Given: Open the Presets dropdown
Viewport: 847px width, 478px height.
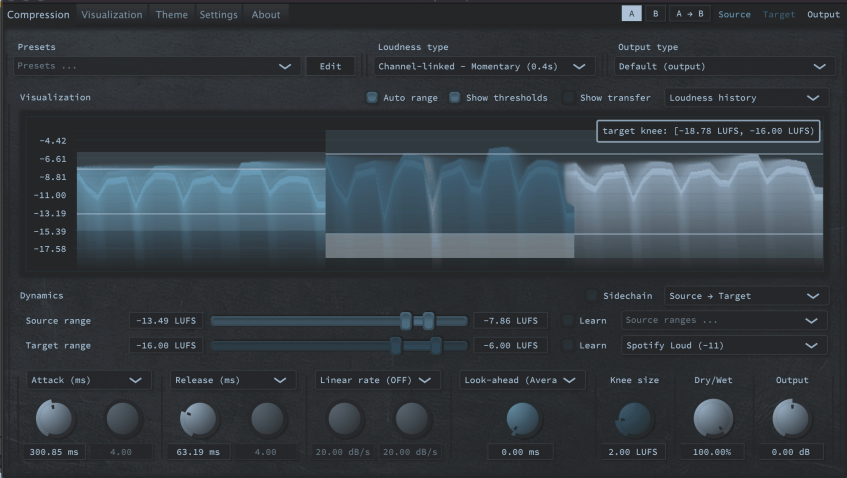Looking at the screenshot, I should [x=157, y=66].
